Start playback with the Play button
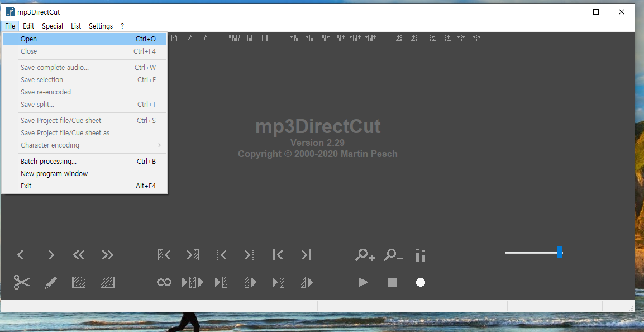The width and height of the screenshot is (644, 332). point(364,282)
